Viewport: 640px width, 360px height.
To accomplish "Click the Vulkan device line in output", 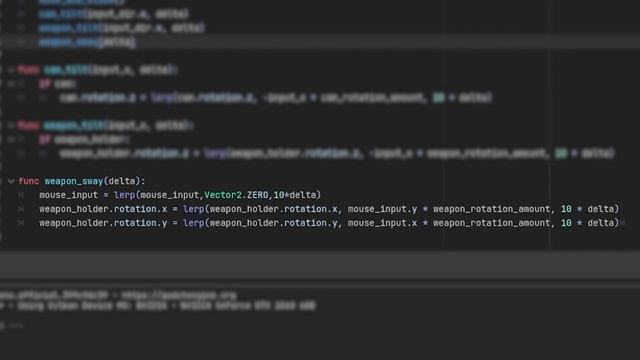I will click(x=159, y=306).
